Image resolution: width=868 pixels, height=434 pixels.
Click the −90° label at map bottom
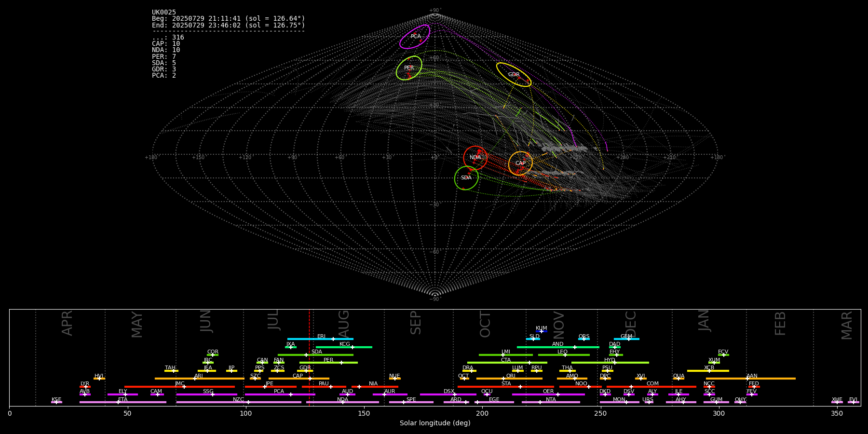coord(435,299)
